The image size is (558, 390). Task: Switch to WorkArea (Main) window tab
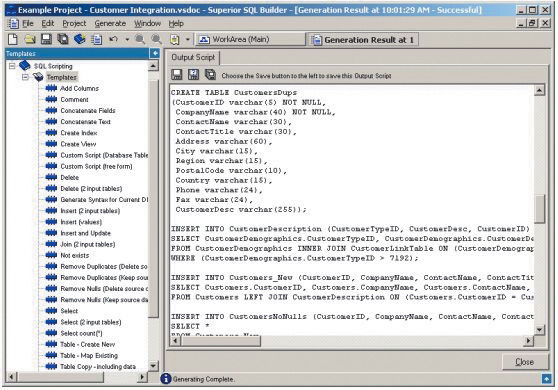[x=250, y=39]
